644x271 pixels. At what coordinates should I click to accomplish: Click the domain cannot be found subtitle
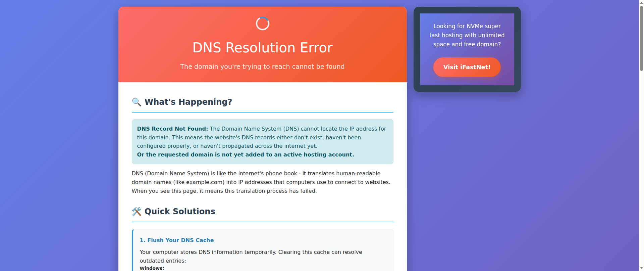[262, 66]
